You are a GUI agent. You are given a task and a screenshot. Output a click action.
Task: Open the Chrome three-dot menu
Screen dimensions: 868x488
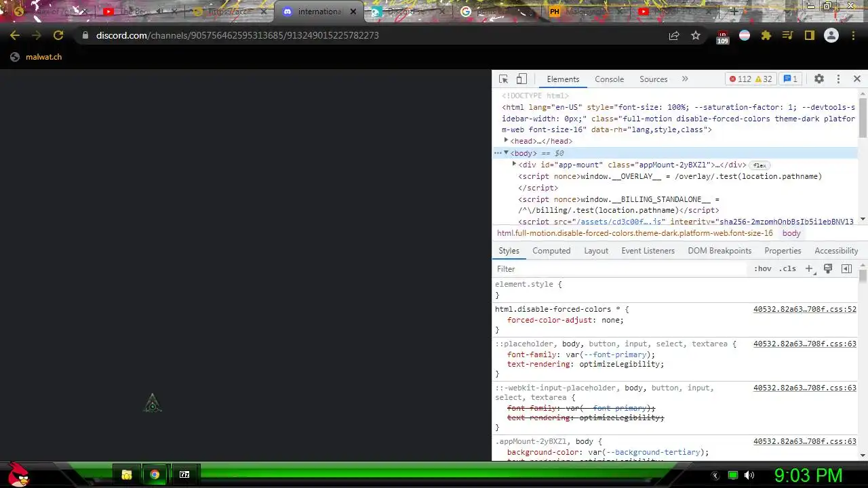point(854,35)
